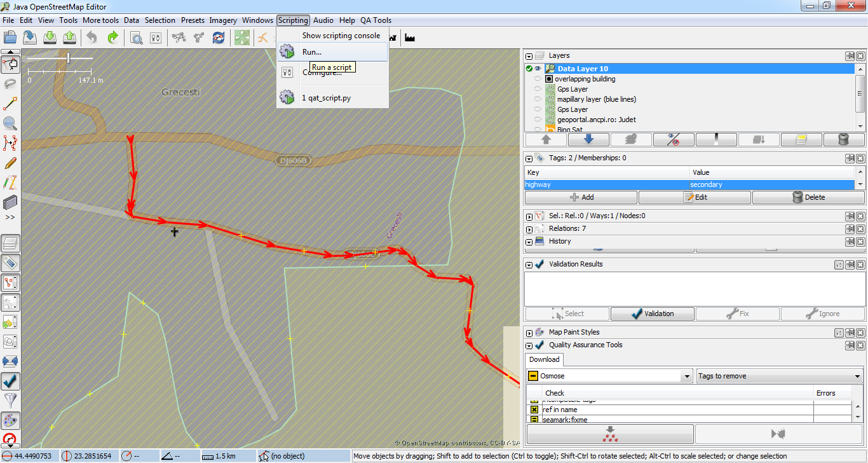Click the Edit tag button

[x=695, y=197]
